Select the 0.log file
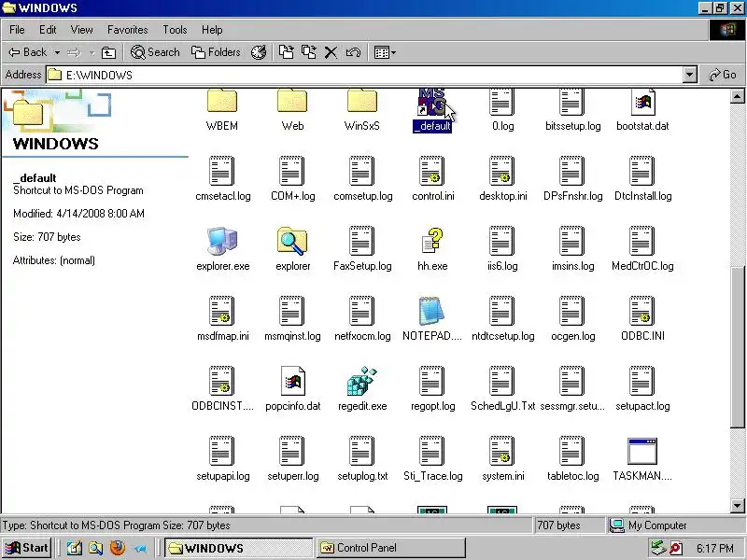 [502, 102]
